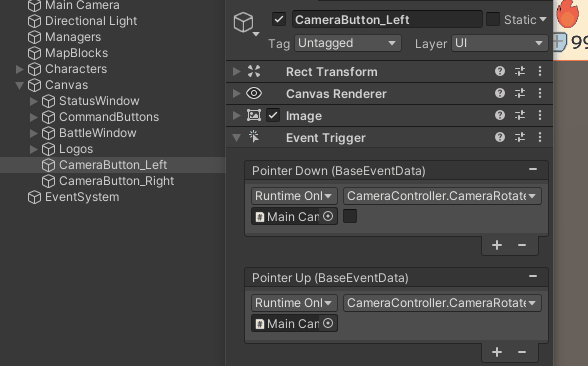Disable the Image component checkbox
The height and width of the screenshot is (366, 588).
coord(273,116)
